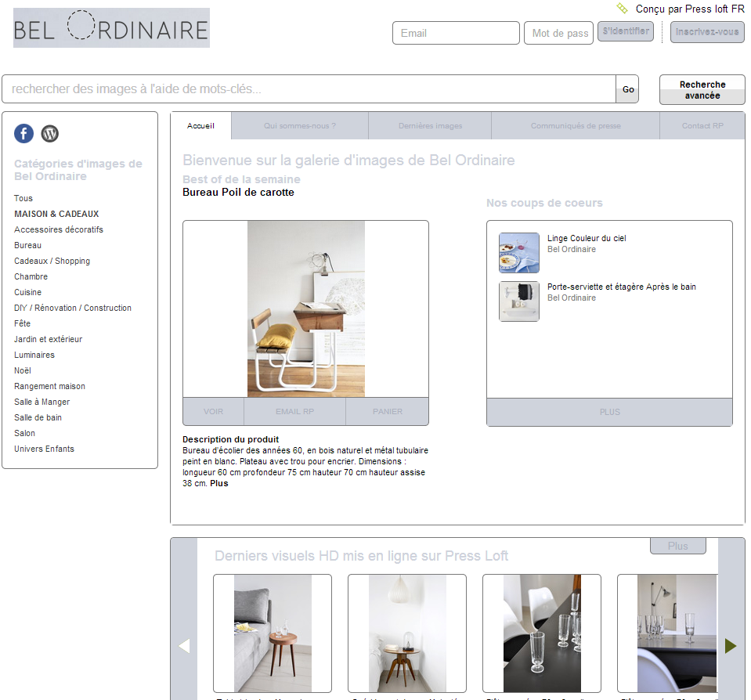Select the Chambre category

[x=31, y=276]
